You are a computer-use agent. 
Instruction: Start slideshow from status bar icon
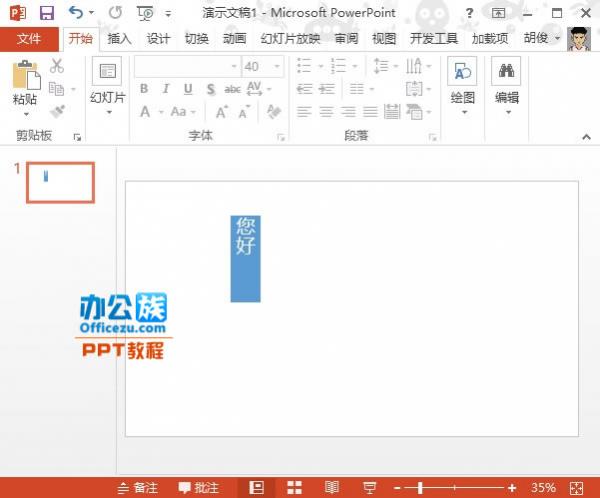coord(369,487)
